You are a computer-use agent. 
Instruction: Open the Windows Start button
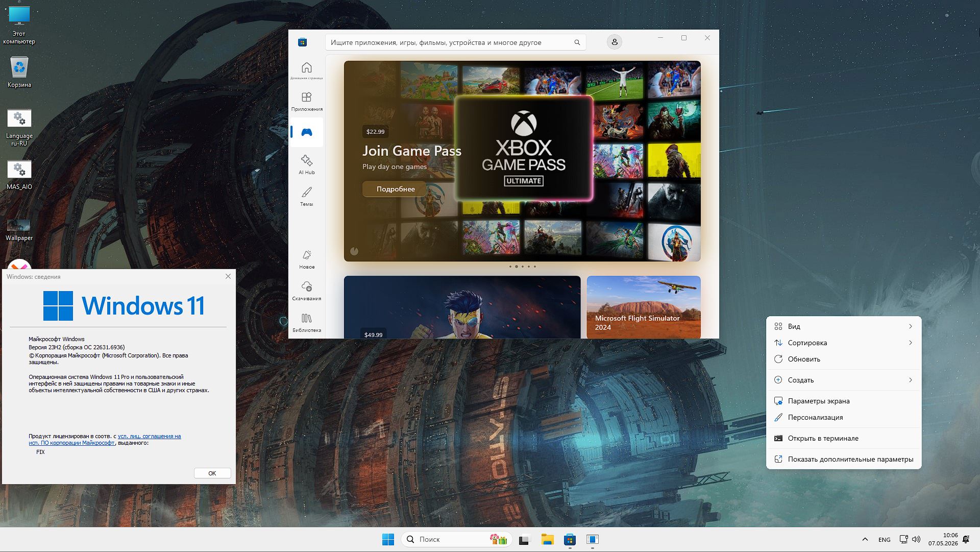(388, 539)
